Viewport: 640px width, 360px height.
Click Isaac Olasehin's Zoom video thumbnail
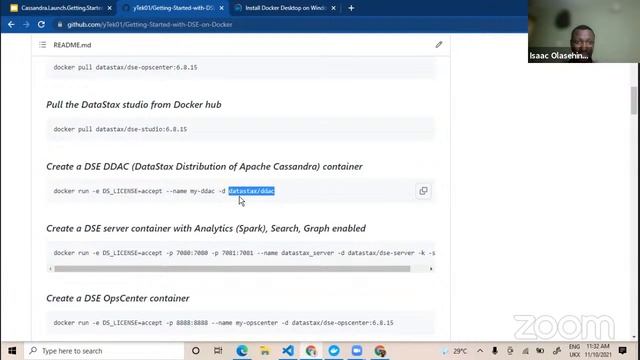pos(584,31)
